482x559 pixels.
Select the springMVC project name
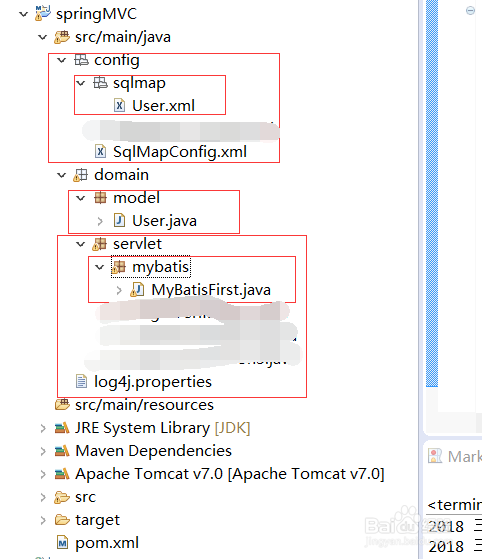[x=96, y=14]
